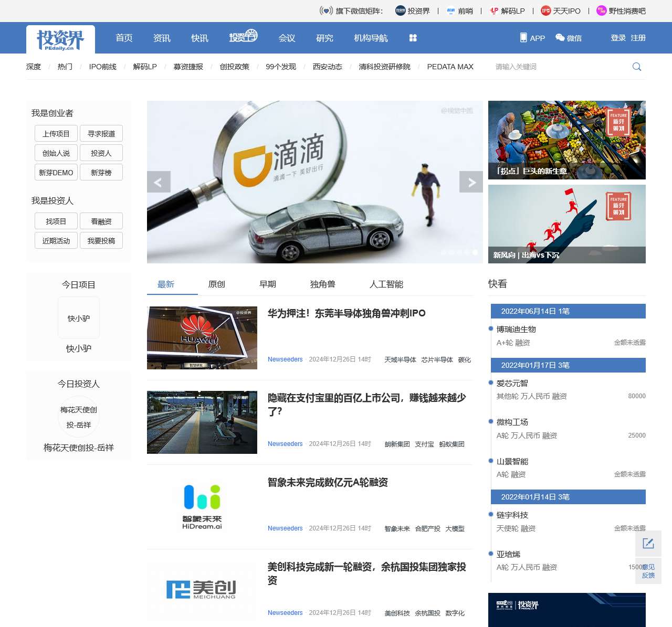Go to the next carousel slide
The width and height of the screenshot is (672, 627).
471,182
